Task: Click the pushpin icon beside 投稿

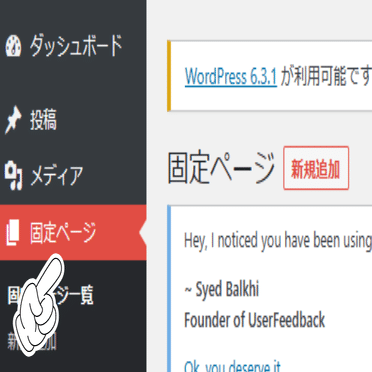Action: (x=13, y=120)
